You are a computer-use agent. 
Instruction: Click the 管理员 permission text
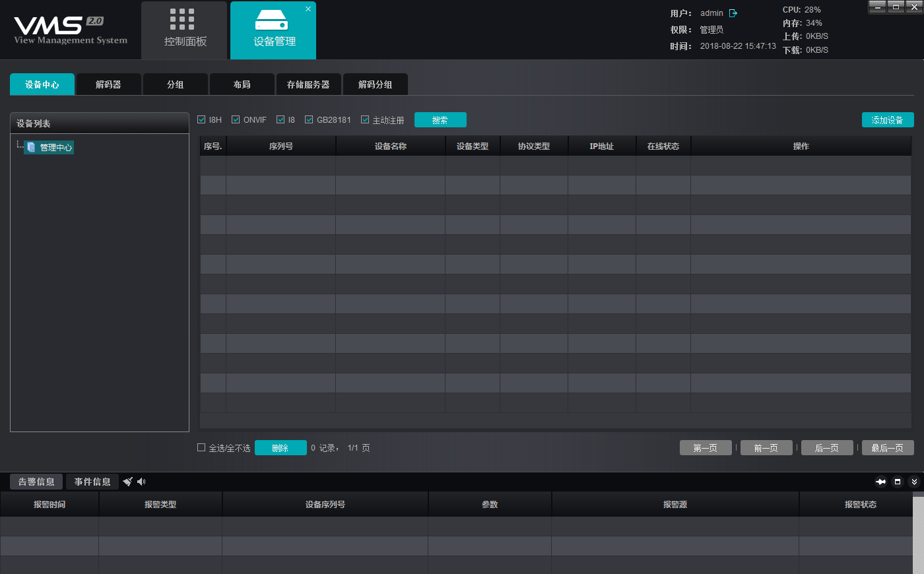click(x=711, y=30)
